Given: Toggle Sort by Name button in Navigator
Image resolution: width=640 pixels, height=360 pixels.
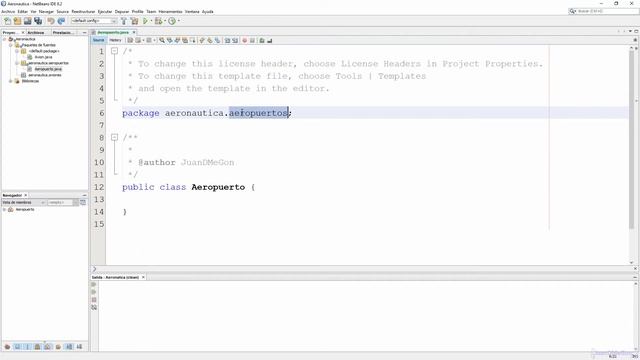Looking at the screenshot, I should tap(69, 347).
